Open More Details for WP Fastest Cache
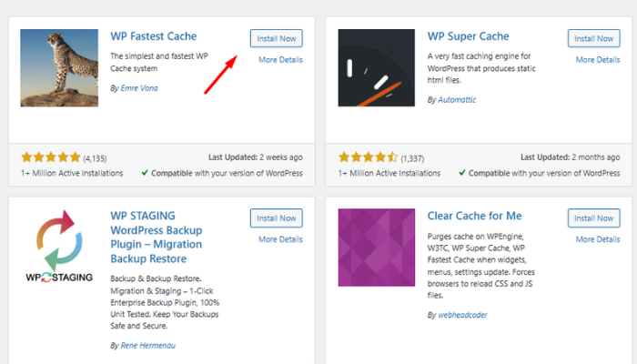Image resolution: width=637 pixels, height=364 pixels. coord(280,60)
